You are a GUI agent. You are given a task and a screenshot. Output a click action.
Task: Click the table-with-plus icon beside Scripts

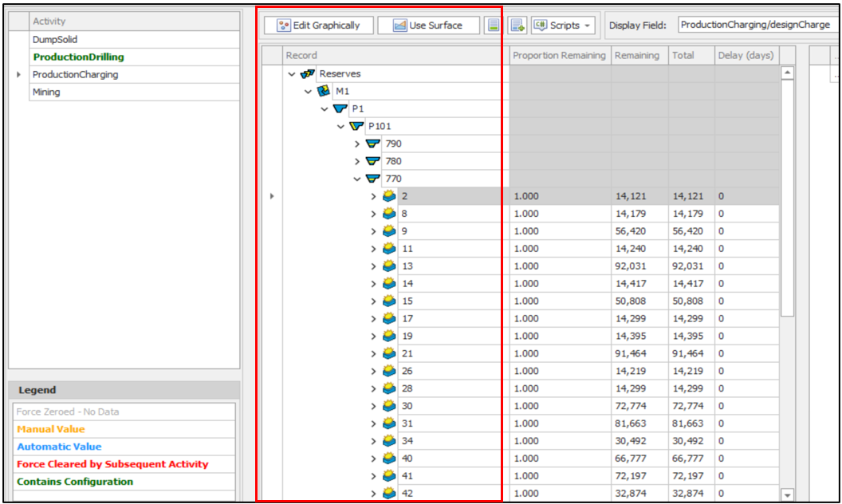coord(517,26)
